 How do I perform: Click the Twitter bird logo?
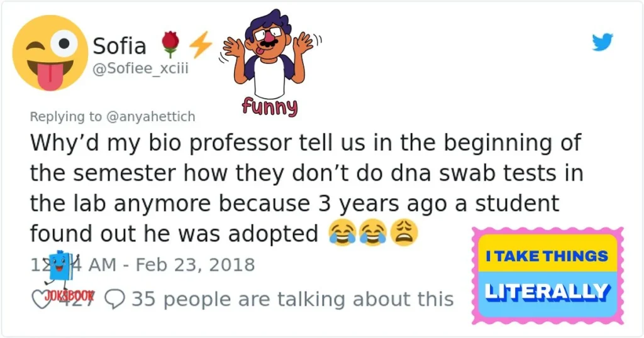coord(602,43)
